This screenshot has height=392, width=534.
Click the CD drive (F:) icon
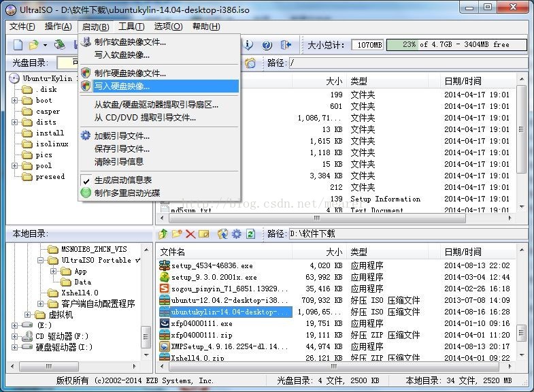pos(27,336)
